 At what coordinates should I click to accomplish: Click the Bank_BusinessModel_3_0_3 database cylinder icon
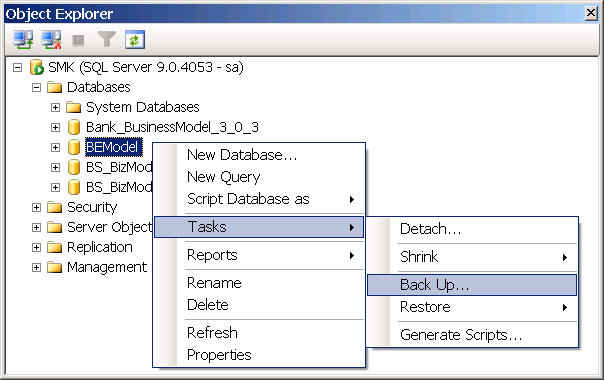point(74,127)
